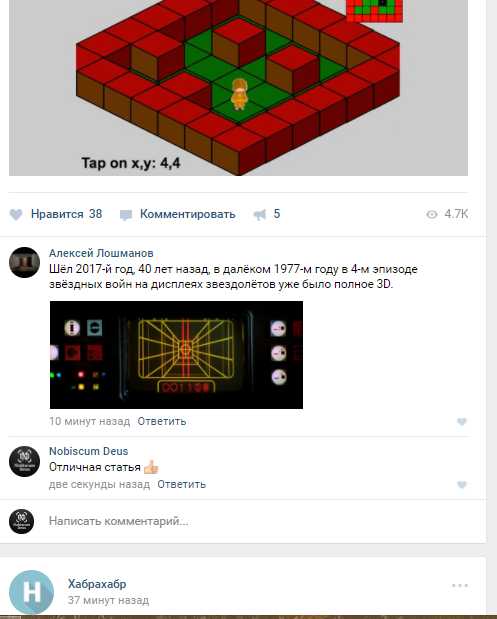
Task: Open Nobiscum Deus profile link
Action: click(x=88, y=451)
